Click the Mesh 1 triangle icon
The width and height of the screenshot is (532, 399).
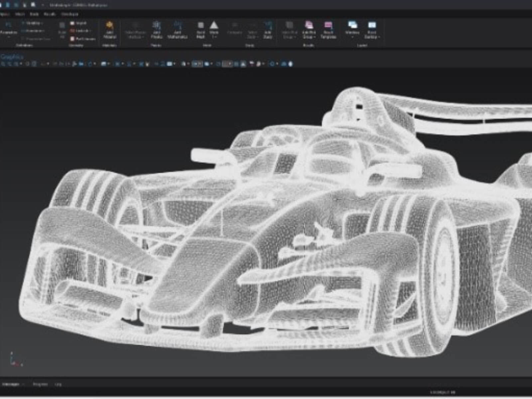click(x=214, y=29)
